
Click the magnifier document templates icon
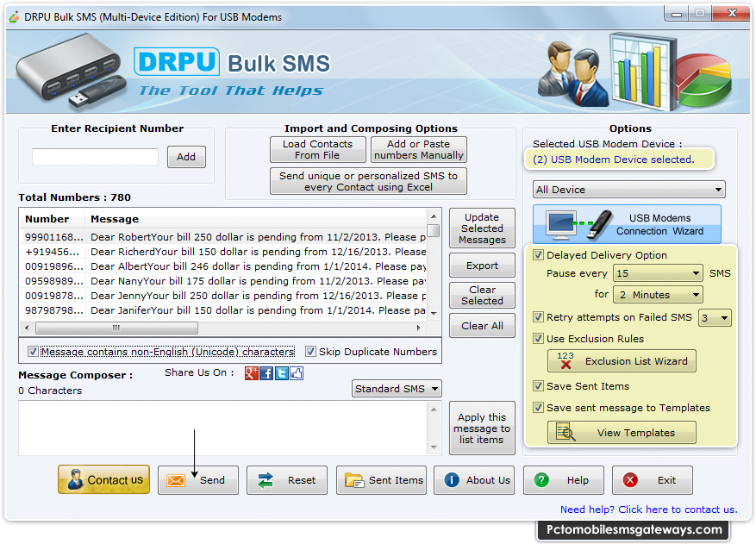(565, 432)
